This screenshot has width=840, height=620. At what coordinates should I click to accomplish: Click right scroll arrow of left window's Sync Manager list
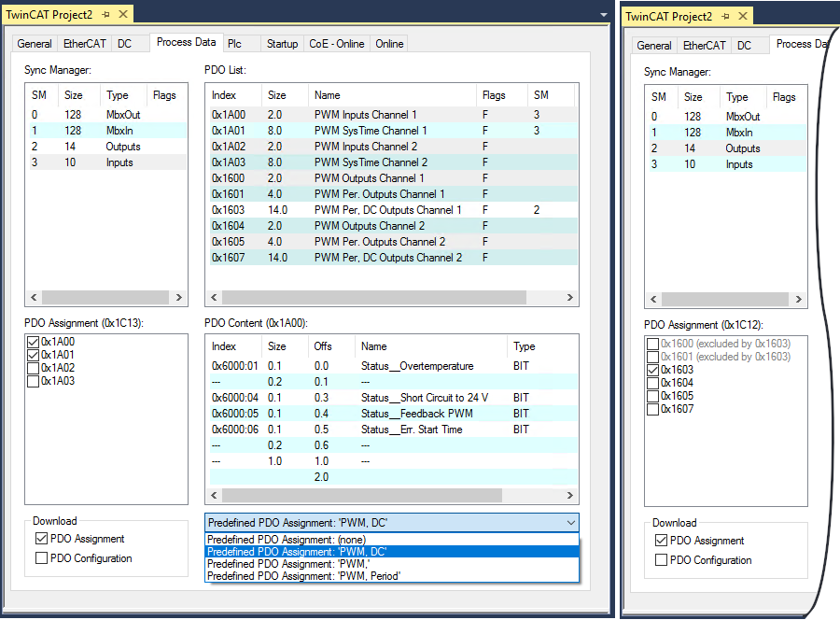(x=179, y=298)
